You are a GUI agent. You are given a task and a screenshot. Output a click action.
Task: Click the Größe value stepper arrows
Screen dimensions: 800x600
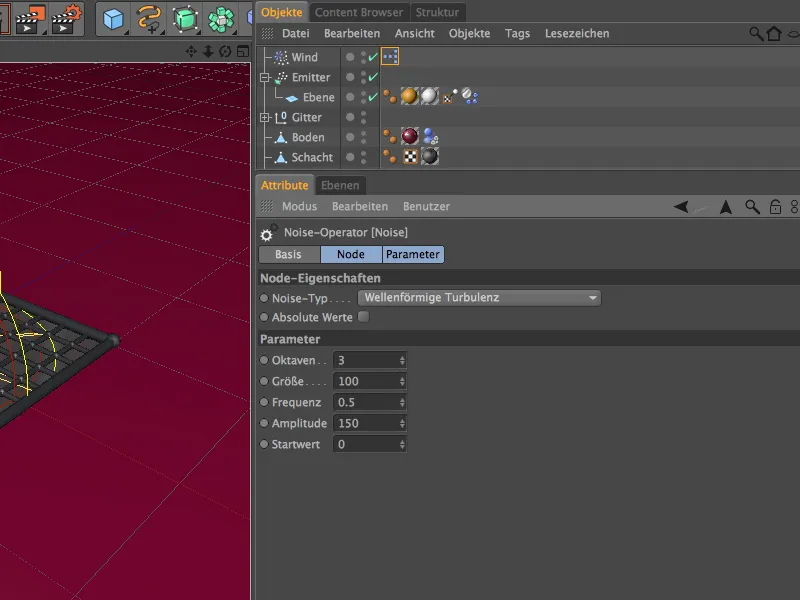click(402, 381)
